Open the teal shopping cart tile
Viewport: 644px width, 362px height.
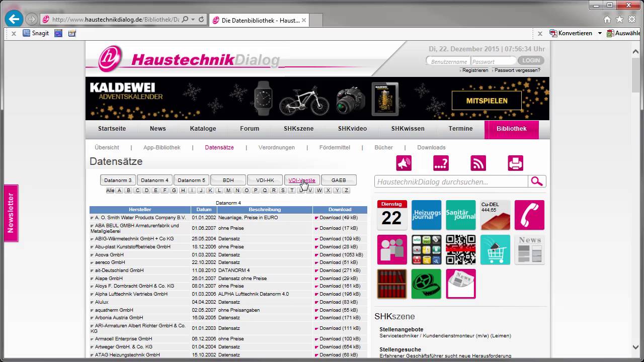click(495, 249)
